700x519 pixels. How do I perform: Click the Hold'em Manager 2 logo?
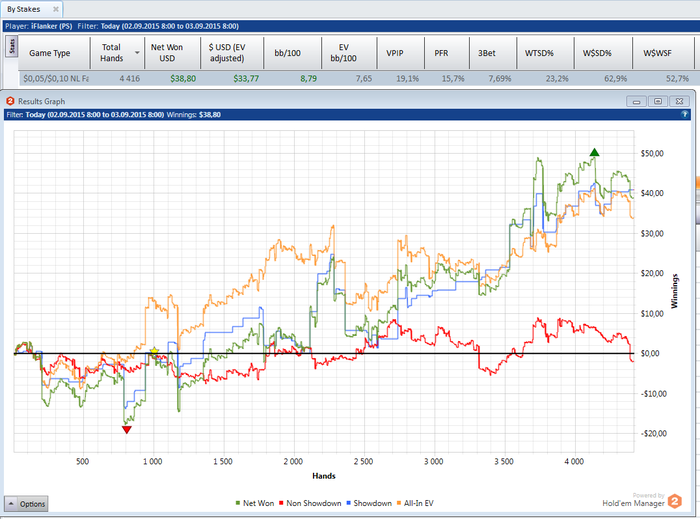point(675,502)
